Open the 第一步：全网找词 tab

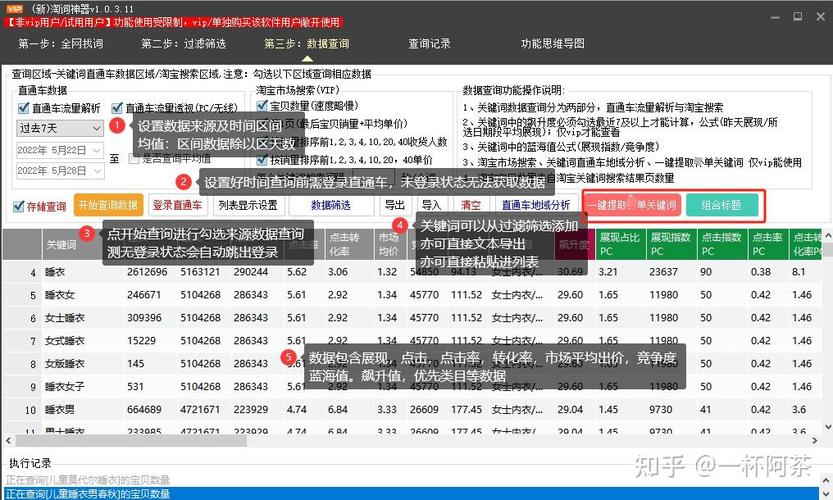pos(61,44)
